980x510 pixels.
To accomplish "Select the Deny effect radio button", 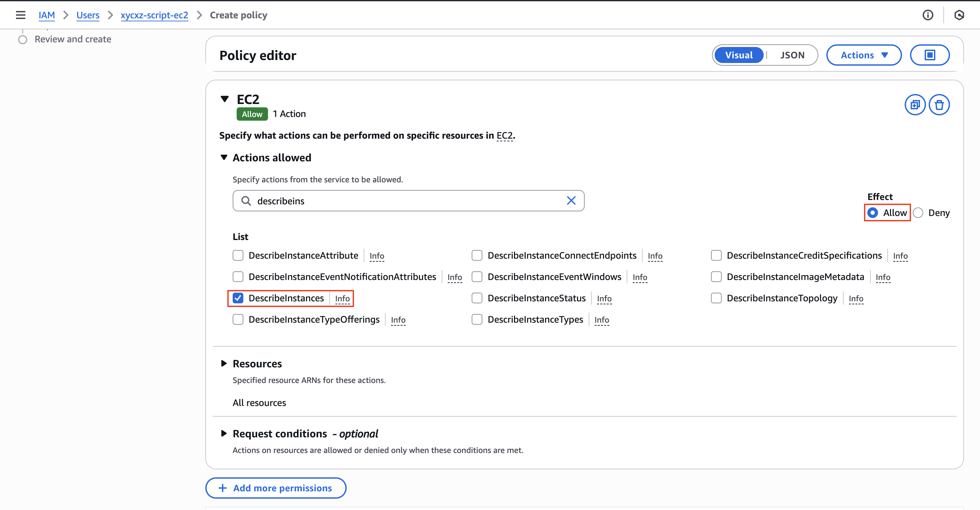I will [918, 213].
